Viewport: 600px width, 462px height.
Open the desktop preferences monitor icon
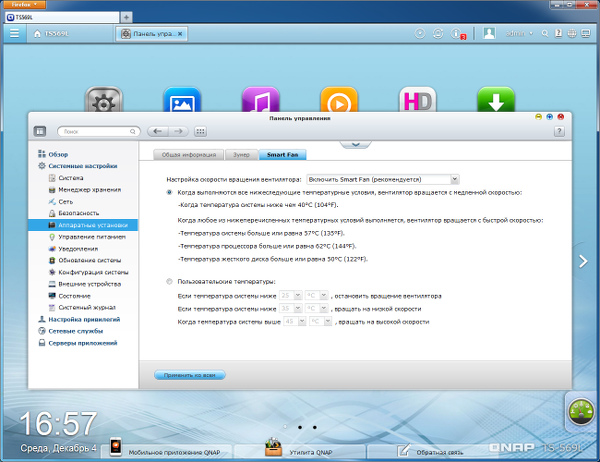(x=585, y=34)
